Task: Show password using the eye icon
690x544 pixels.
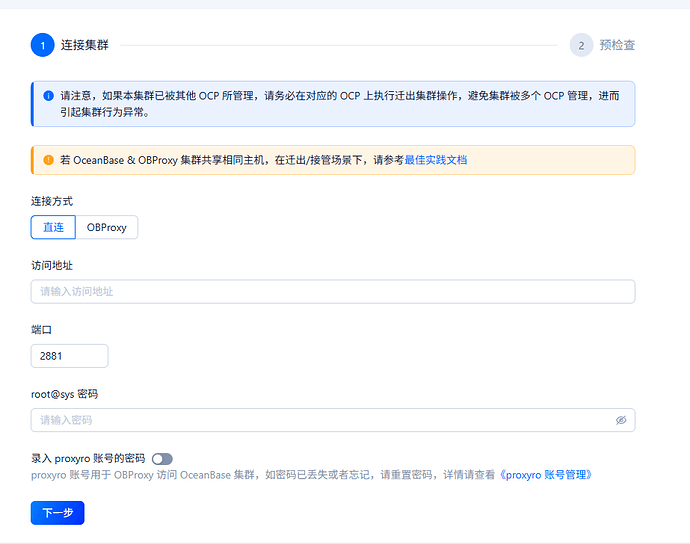Action: pyautogui.click(x=621, y=421)
